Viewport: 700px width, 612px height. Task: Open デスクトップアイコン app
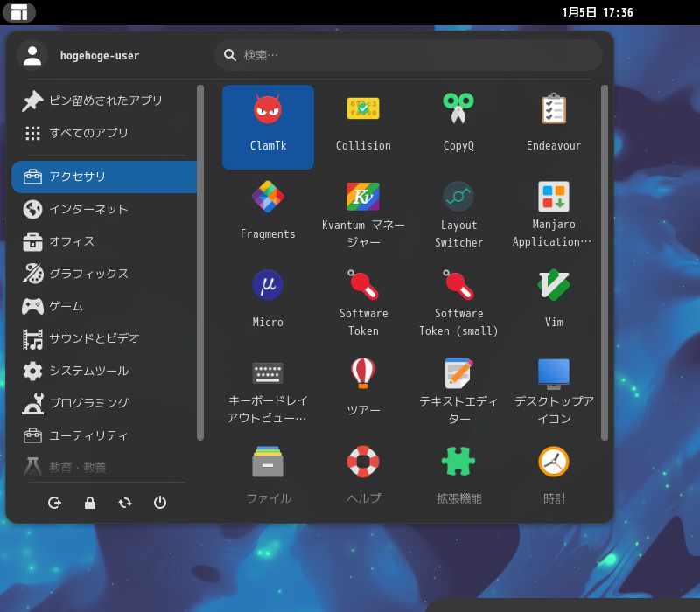554,392
